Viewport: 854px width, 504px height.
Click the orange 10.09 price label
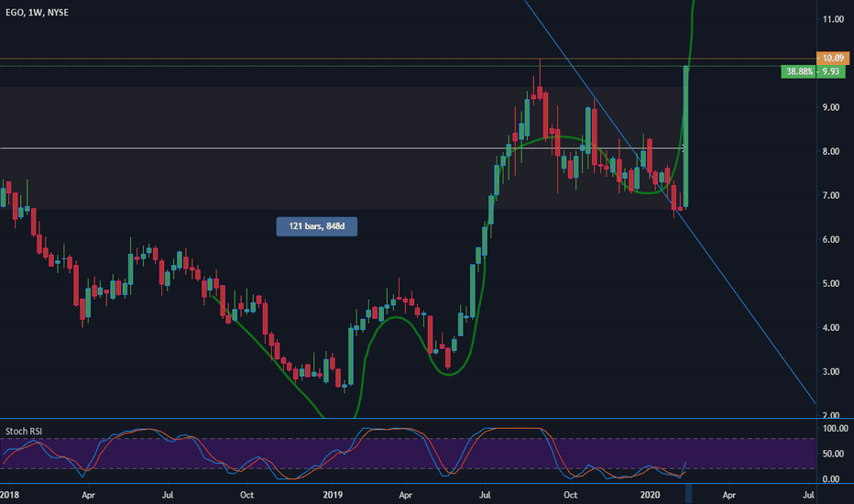coord(833,59)
